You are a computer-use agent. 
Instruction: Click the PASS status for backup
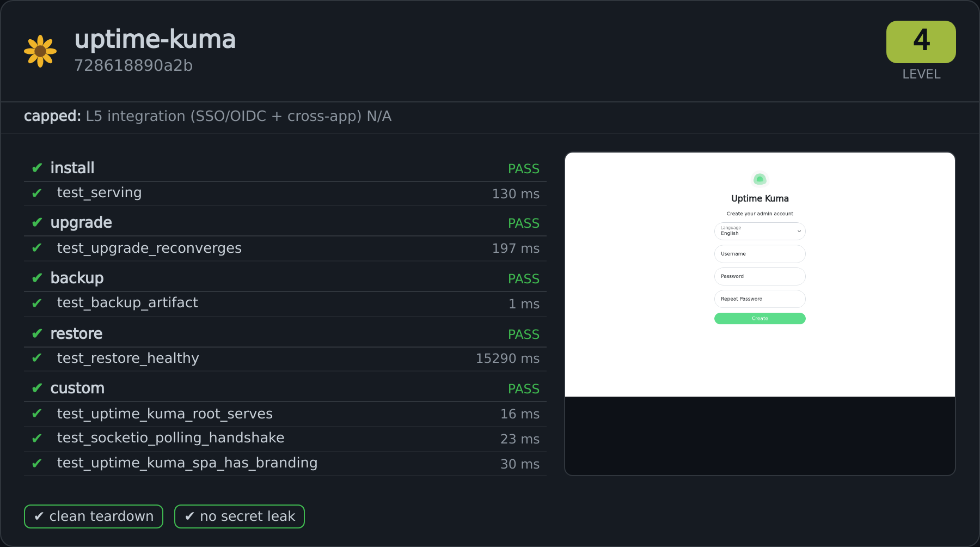(523, 279)
